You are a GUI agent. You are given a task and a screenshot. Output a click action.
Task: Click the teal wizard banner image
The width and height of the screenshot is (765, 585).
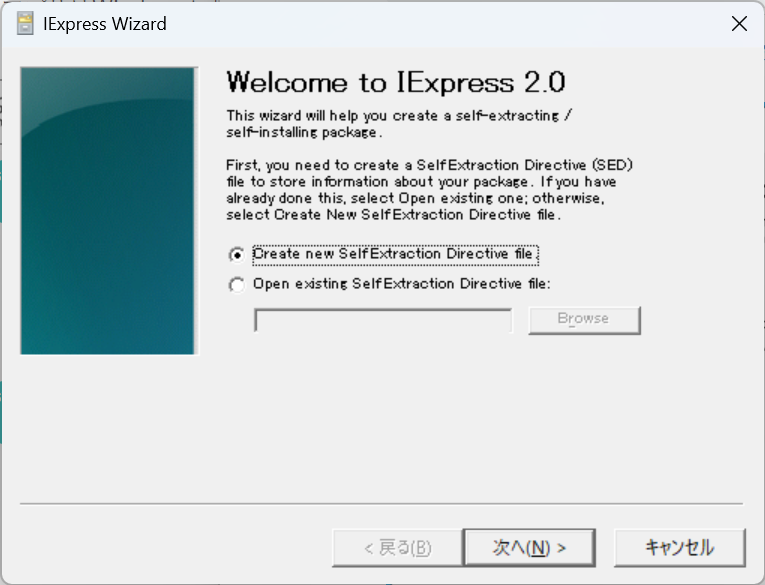(109, 211)
